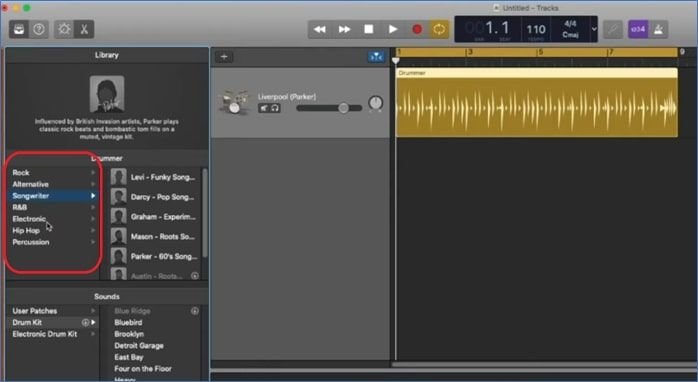Image resolution: width=698 pixels, height=382 pixels.
Task: Mute the Liverpool (Parker) track
Action: pyautogui.click(x=264, y=108)
